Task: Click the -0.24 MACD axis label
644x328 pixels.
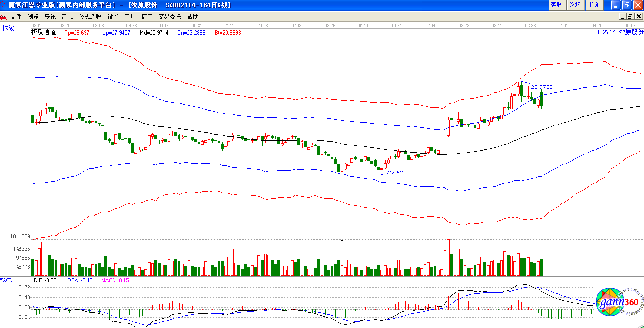Action: coord(24,317)
